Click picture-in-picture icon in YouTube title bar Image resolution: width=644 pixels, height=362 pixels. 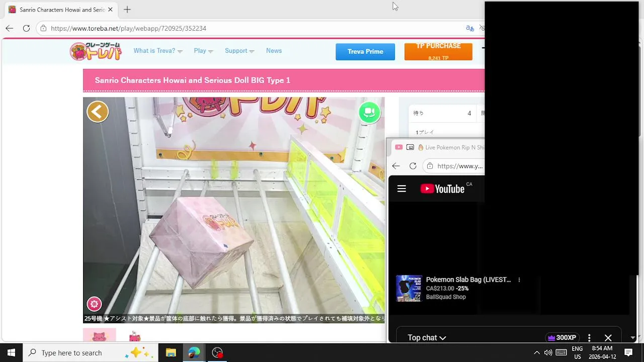(x=410, y=147)
